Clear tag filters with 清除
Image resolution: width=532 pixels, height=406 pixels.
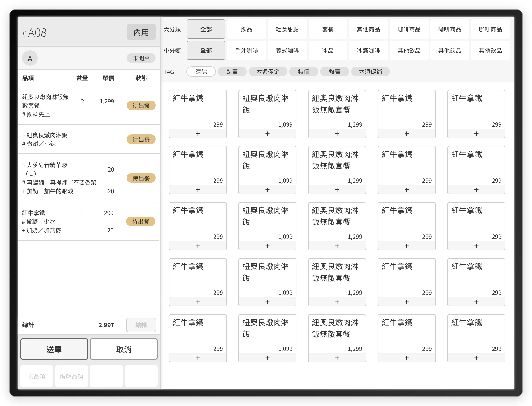pos(201,72)
